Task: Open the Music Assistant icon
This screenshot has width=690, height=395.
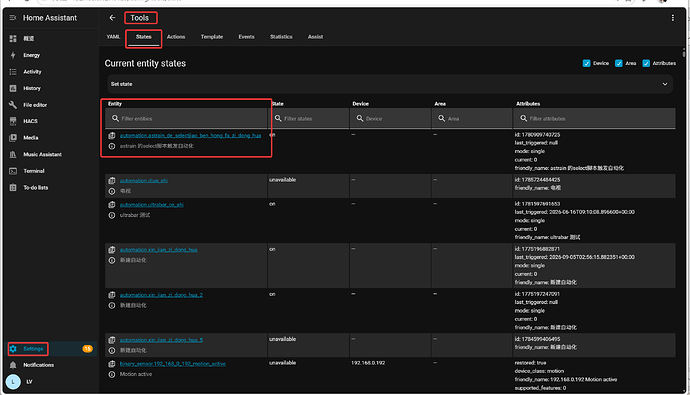Action: [13, 154]
